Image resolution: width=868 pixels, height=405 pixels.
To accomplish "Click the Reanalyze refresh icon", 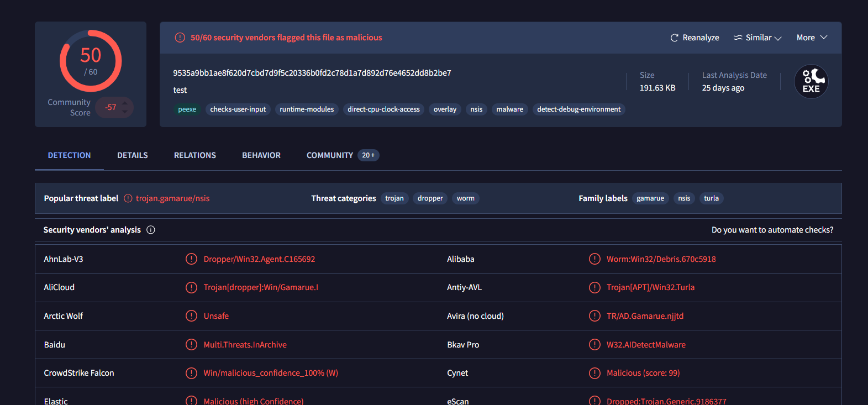I will (x=674, y=38).
